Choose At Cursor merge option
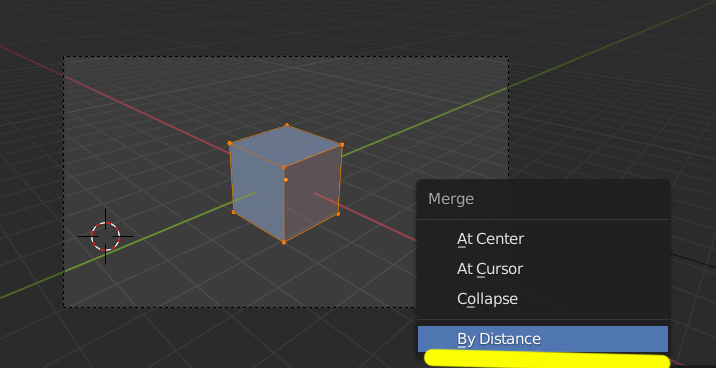 (542, 269)
